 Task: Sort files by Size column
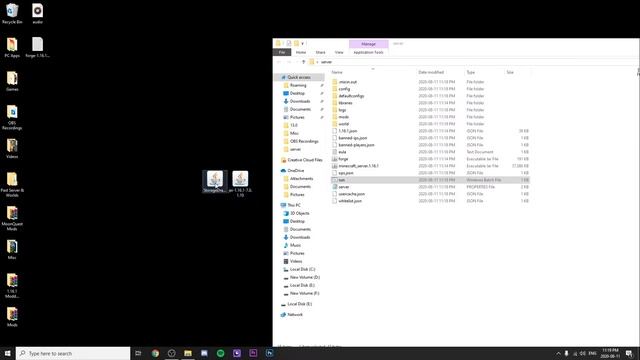[510, 72]
